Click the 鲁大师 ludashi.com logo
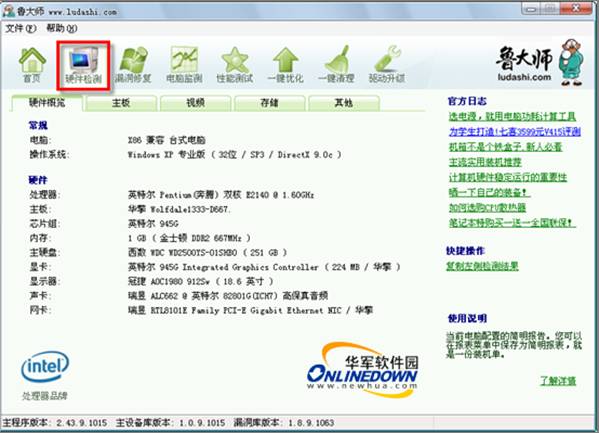 [x=540, y=62]
